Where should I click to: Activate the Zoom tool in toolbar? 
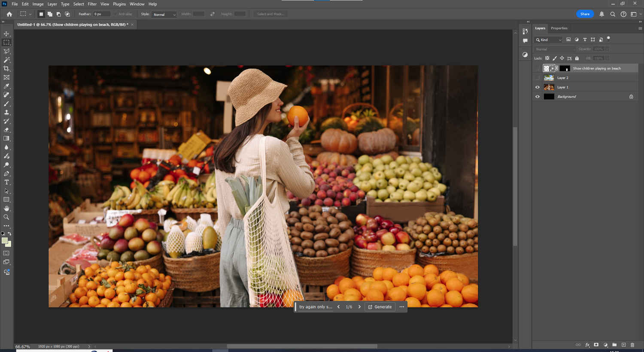(6, 217)
